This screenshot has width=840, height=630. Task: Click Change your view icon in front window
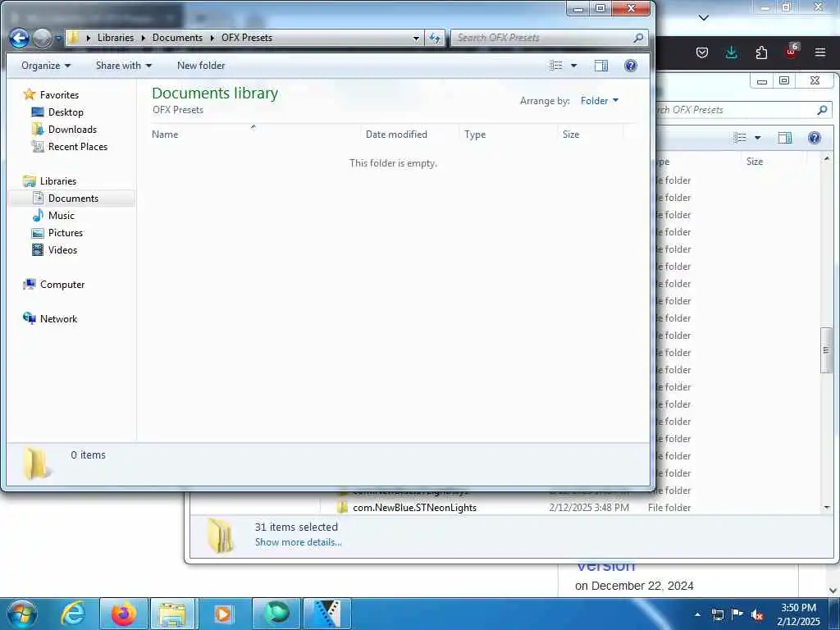point(557,66)
